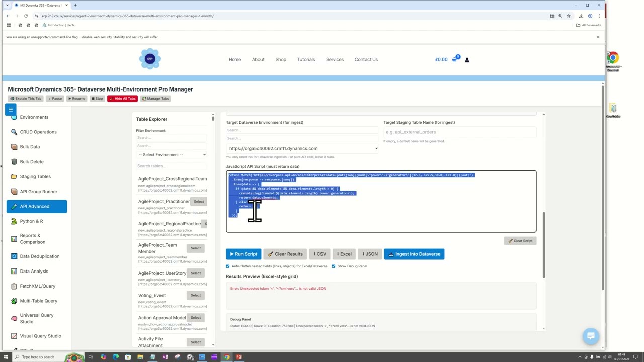This screenshot has height=362, width=644.
Task: Click the ERP site logo
Action: click(150, 59)
